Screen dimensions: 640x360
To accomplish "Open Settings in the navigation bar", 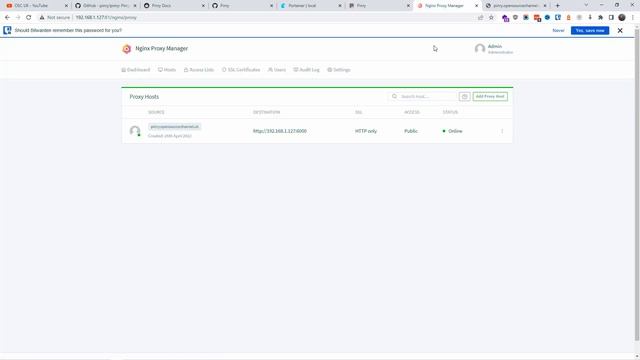I will click(339, 70).
